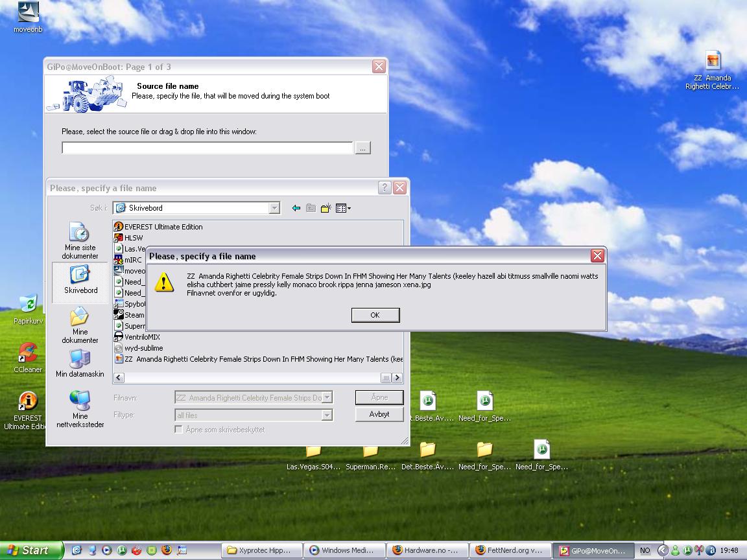Expand the Filtype 'all files' dropdown
747x560 pixels.
coord(327,415)
